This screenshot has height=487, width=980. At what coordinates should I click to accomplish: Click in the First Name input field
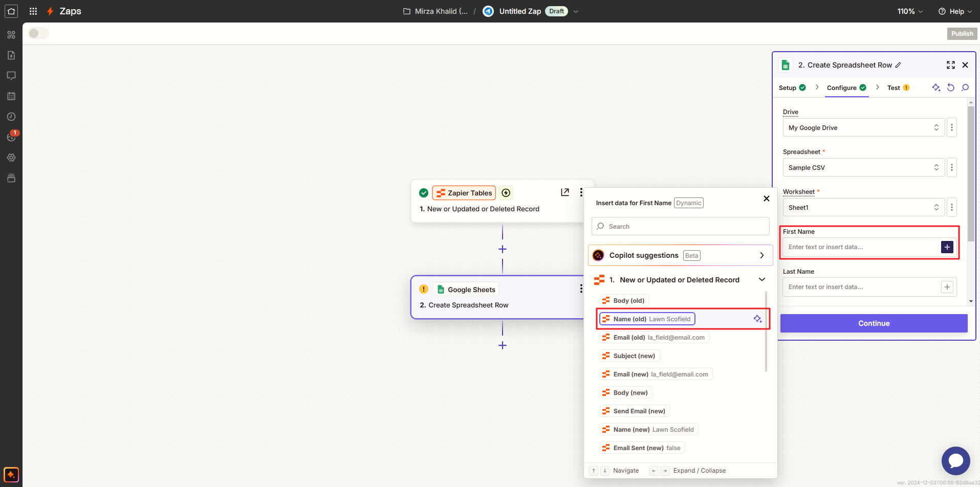tap(860, 247)
